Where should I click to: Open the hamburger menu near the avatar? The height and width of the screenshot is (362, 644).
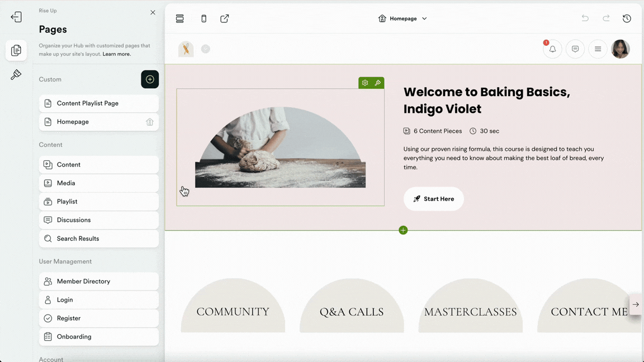pos(598,49)
